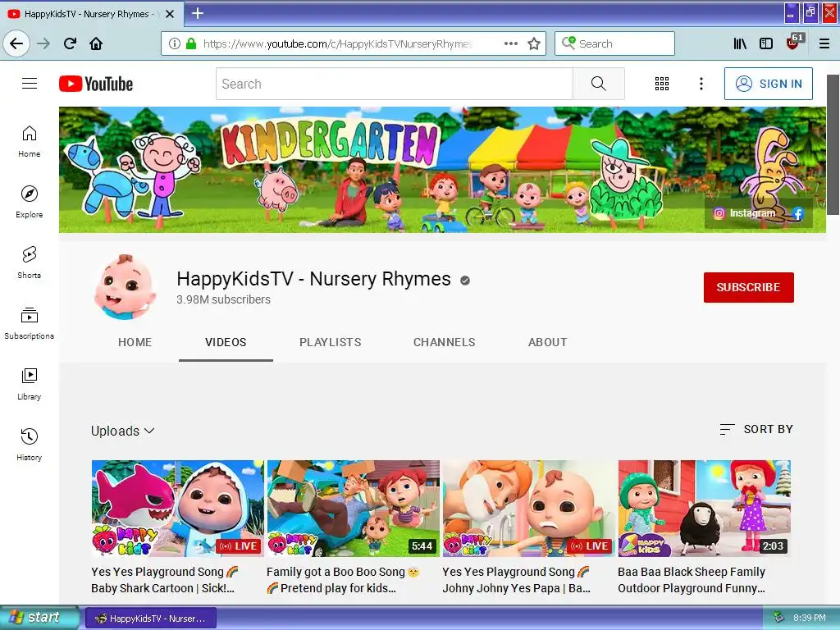Click the Johny Johny live thumbnail
Screen dimensions: 840x630
click(529, 509)
